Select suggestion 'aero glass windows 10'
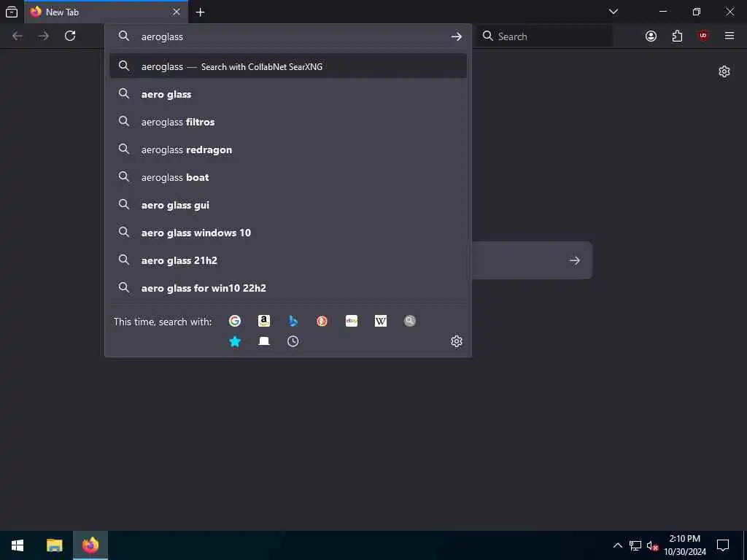 287,233
